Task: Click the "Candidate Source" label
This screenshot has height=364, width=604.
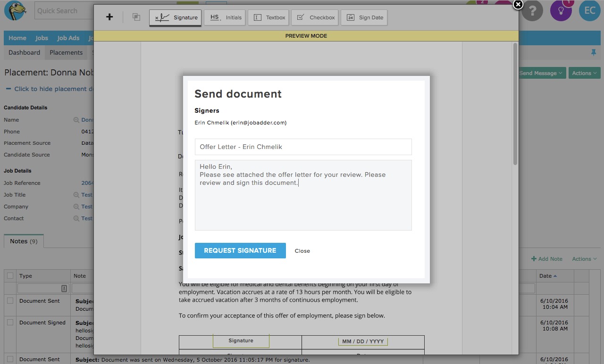Action: (x=27, y=155)
